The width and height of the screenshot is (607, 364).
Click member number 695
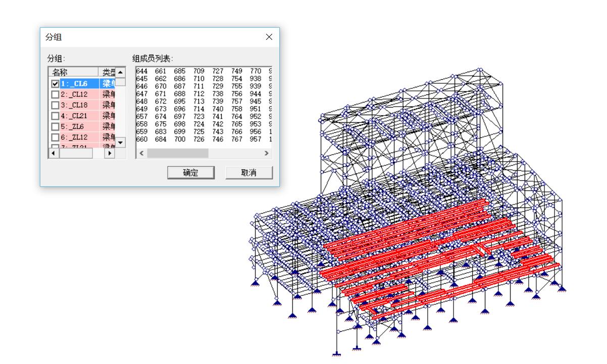click(180, 101)
